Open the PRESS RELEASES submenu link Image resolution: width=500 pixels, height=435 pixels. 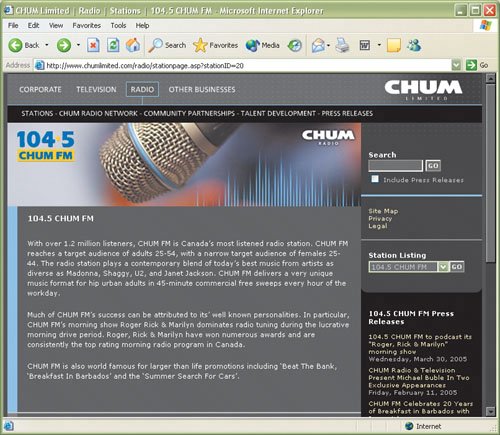click(x=347, y=113)
